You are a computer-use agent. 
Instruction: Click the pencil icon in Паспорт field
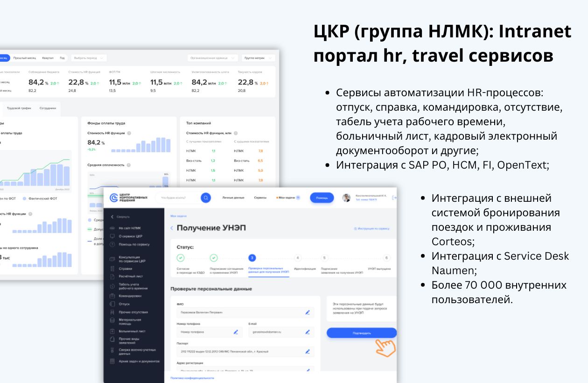[x=308, y=352]
